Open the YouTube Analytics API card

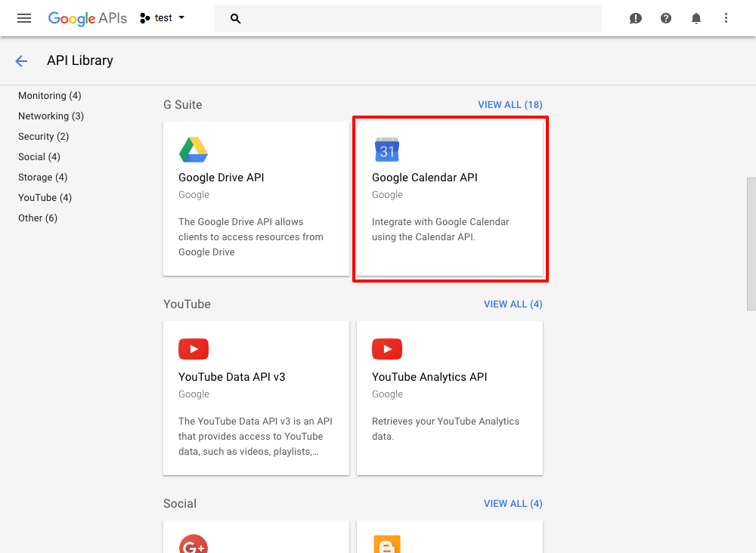(450, 398)
